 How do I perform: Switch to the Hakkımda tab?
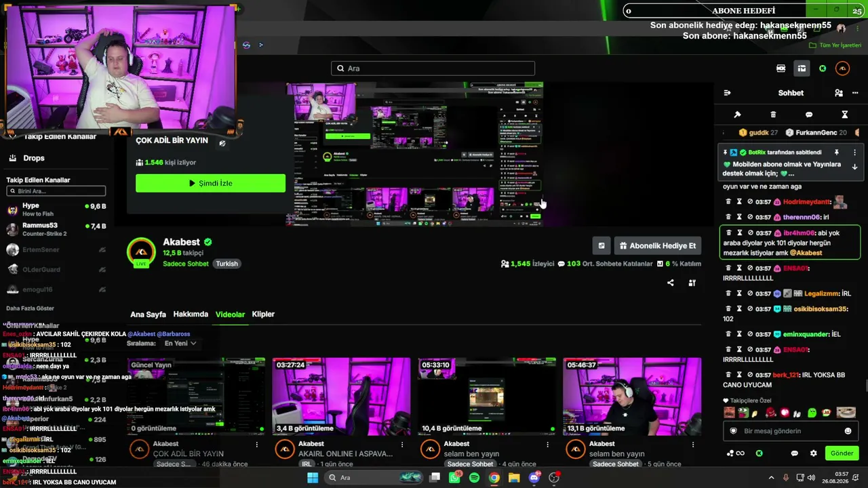coord(191,314)
